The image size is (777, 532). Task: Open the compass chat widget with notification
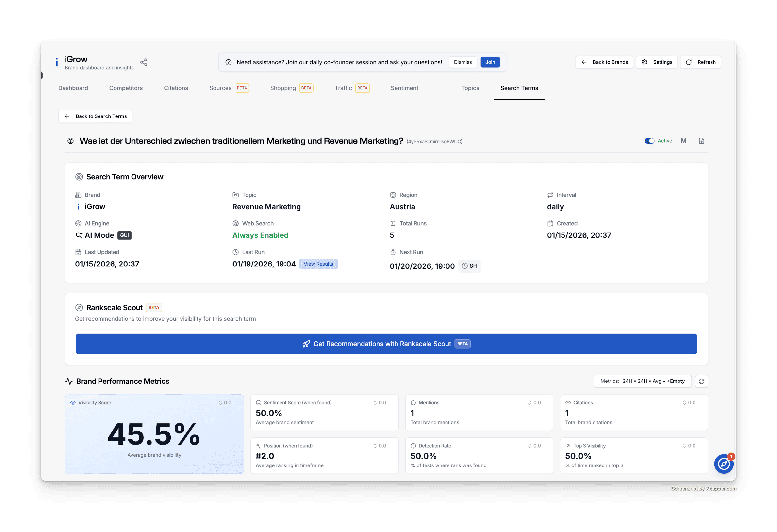pyautogui.click(x=724, y=464)
